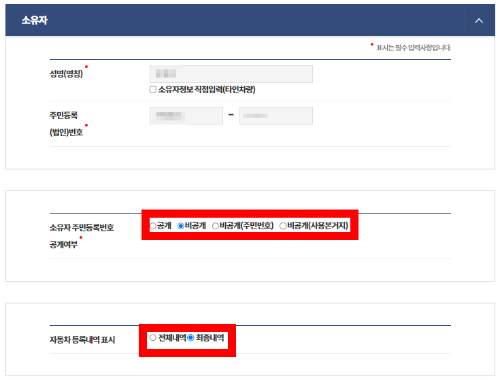Select the 공개 radio option
Image resolution: width=500 pixels, height=380 pixels.
pos(153,226)
